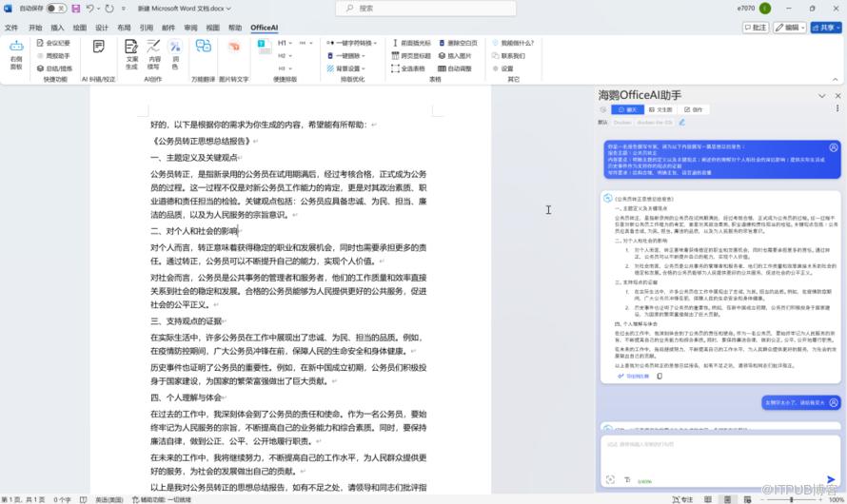Toggle the 自动保存 AutoSave switch
The image size is (847, 504).
(55, 9)
